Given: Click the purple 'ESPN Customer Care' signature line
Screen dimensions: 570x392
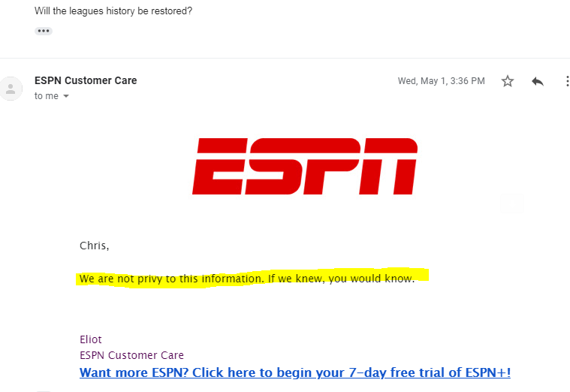Looking at the screenshot, I should 131,355.
